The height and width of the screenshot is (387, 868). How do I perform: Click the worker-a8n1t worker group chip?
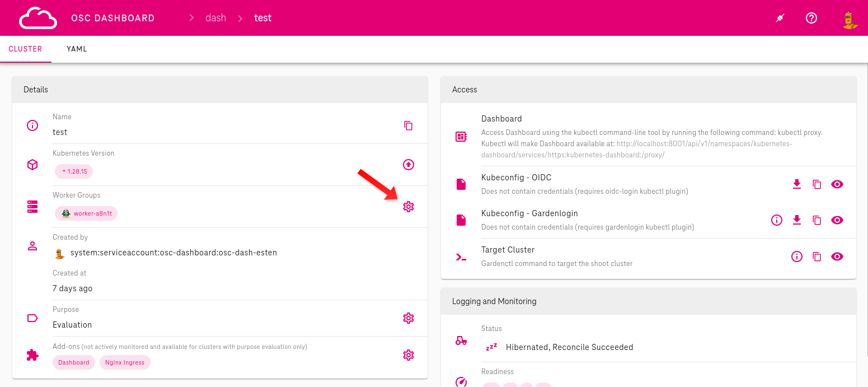coord(86,213)
